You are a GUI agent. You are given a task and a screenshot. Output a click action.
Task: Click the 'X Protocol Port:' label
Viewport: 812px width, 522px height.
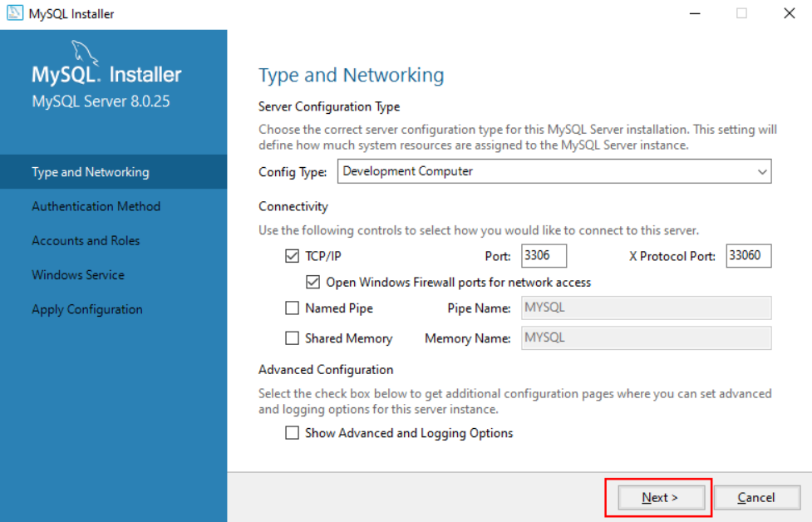[672, 256]
